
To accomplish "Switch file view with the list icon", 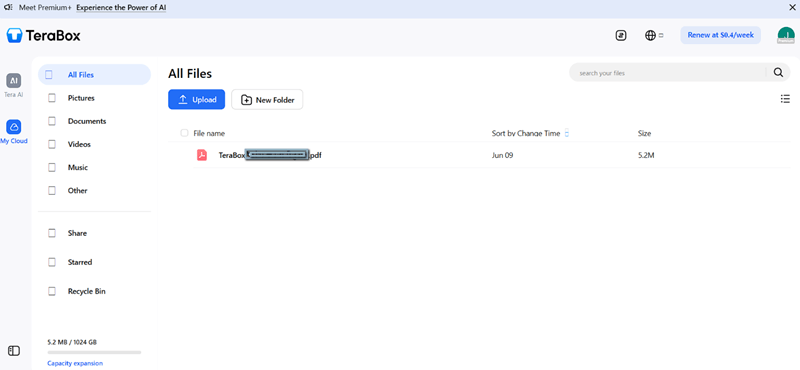I will 785,99.
